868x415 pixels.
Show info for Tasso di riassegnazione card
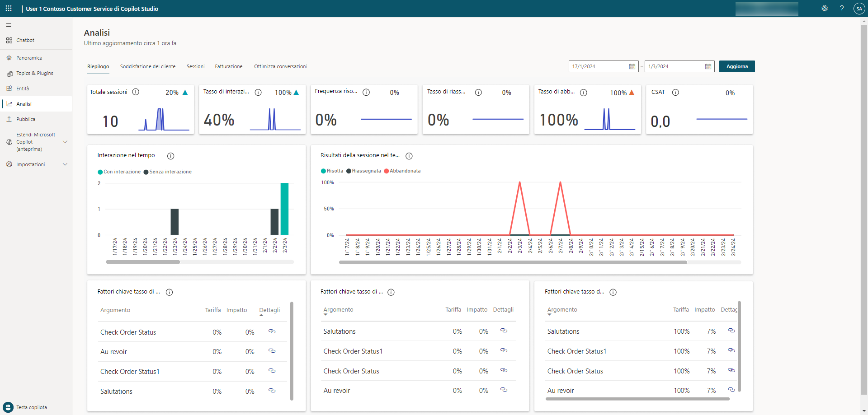tap(478, 92)
